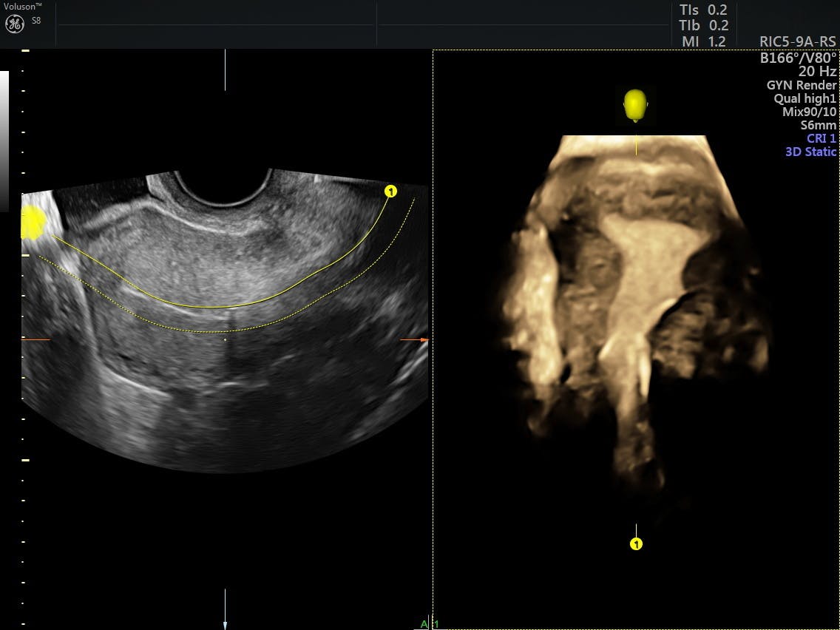
Task: Click the orange marker on left edge of scan
Action: 35,339
